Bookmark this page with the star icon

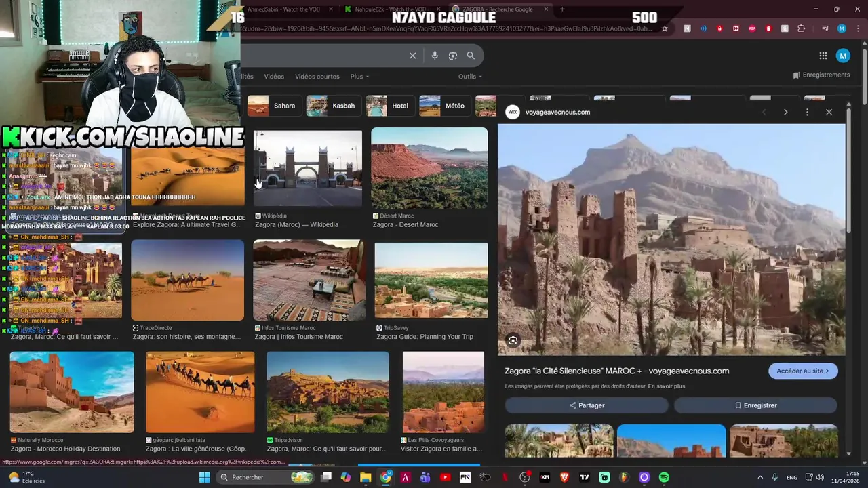665,28
